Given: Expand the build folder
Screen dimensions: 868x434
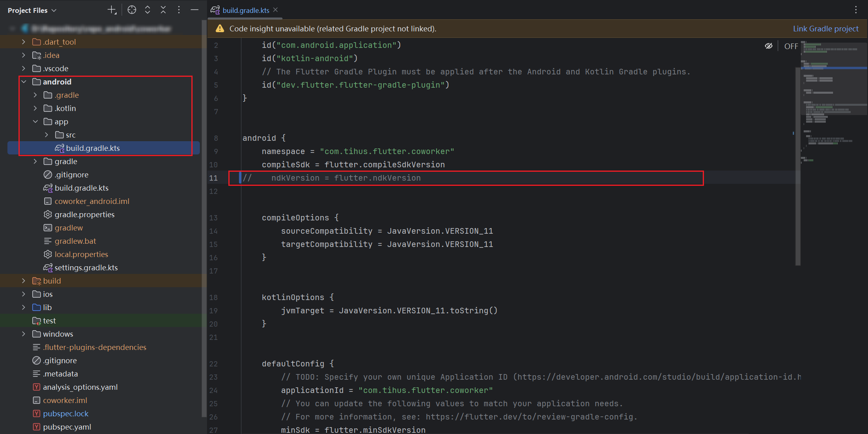Looking at the screenshot, I should 23,281.
